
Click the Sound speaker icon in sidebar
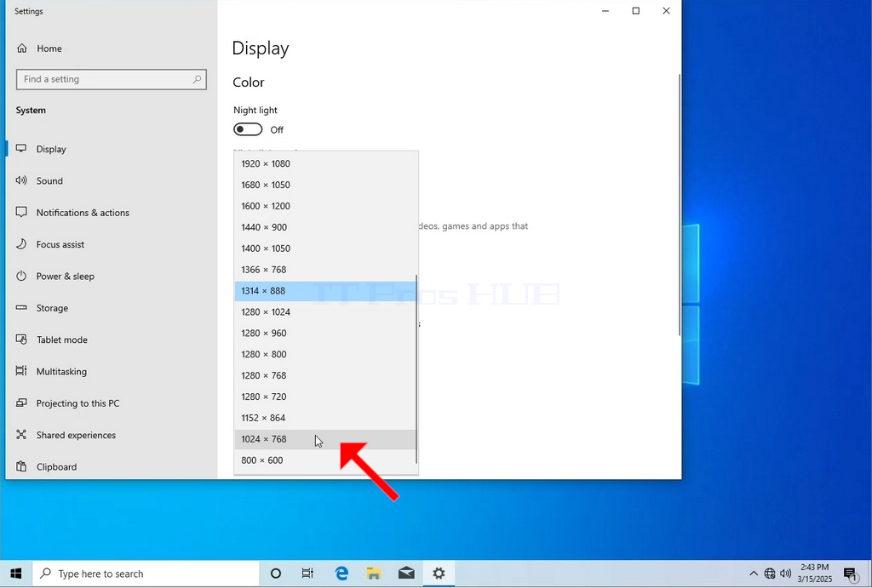pyautogui.click(x=21, y=180)
